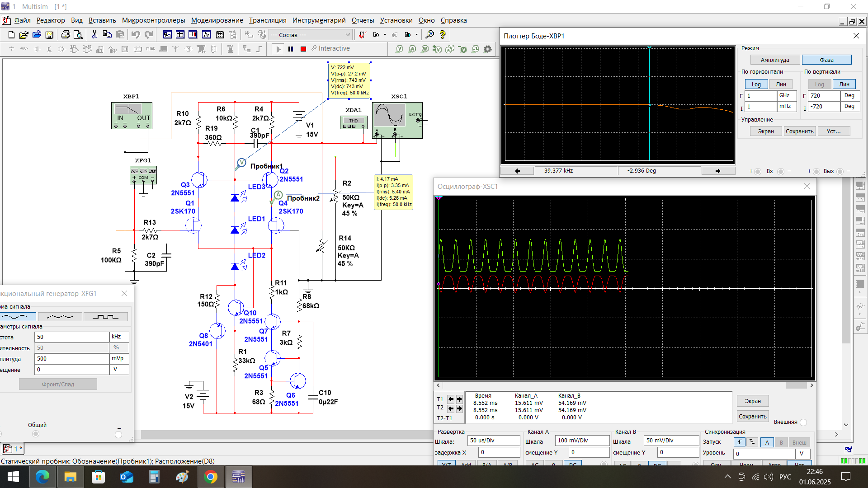This screenshot has width=868, height=488.
Task: Click the Cut scissors icon
Action: [x=94, y=34]
